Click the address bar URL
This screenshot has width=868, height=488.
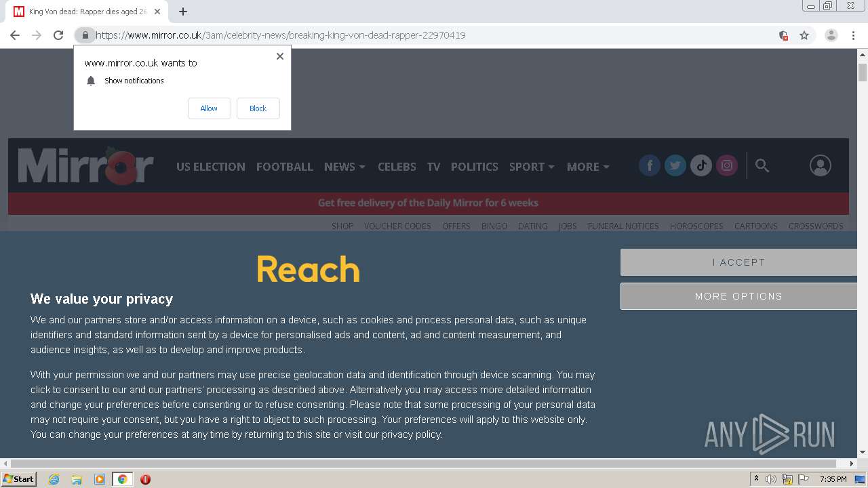tap(281, 35)
